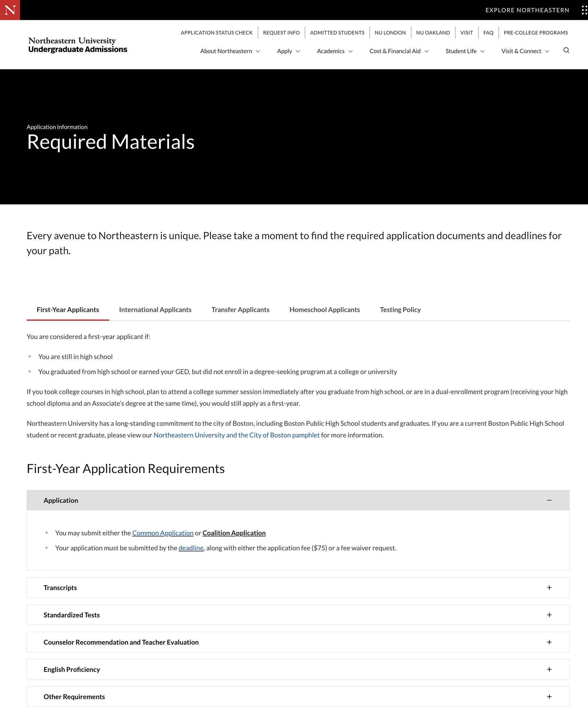Open the Academics dropdown menu
This screenshot has height=725, width=588.
[x=334, y=51]
